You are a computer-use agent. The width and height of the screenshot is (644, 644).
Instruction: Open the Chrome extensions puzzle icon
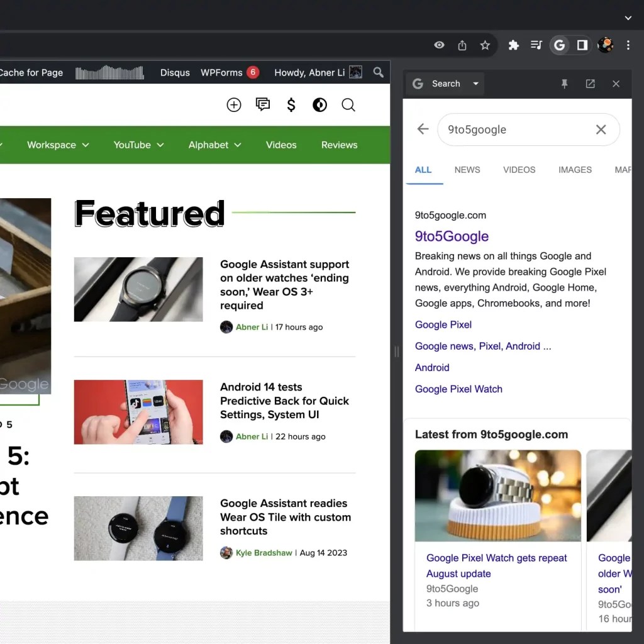pos(513,45)
